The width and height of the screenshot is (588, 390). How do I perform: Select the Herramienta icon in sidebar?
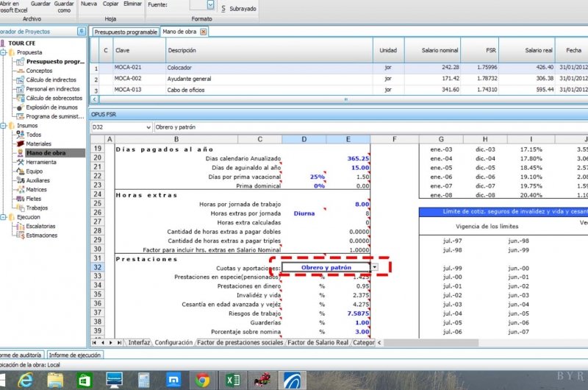pyautogui.click(x=20, y=162)
